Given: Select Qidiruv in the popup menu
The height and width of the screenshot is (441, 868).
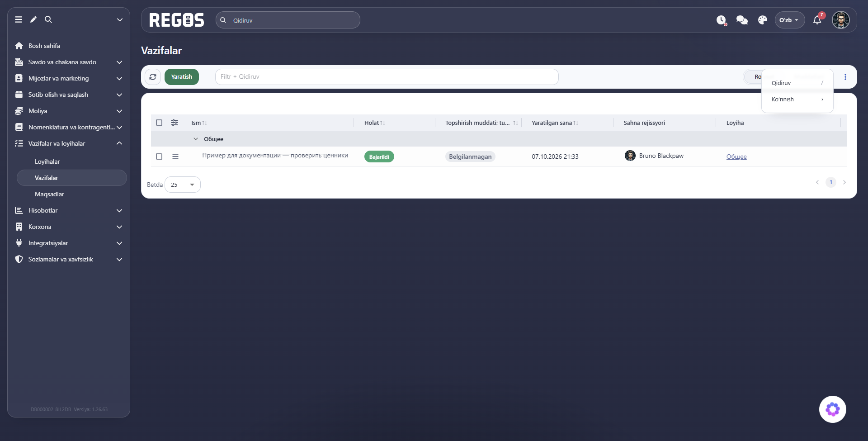Looking at the screenshot, I should (797, 83).
